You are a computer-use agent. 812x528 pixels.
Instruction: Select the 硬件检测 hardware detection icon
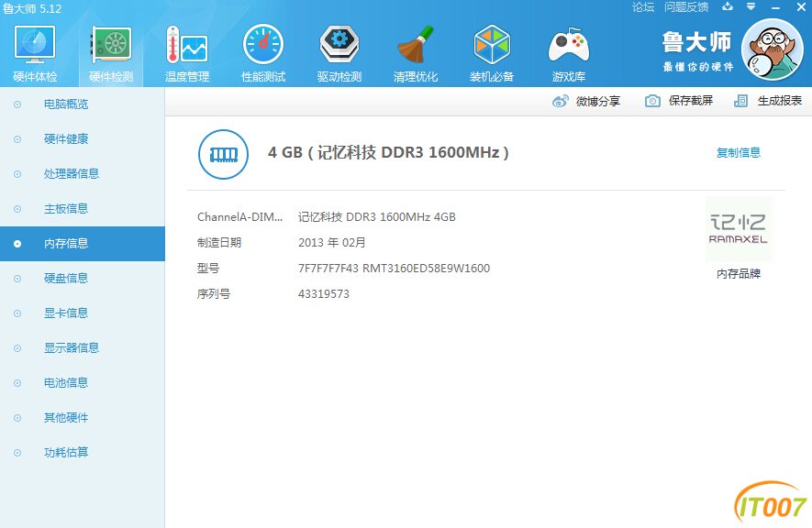point(111,45)
